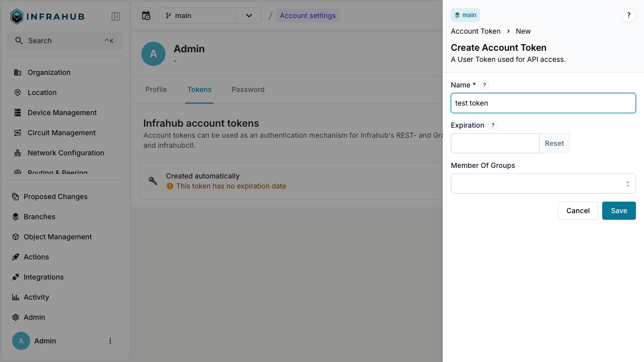The image size is (644, 362).
Task: Switch to the Profile tab
Action: tap(156, 89)
